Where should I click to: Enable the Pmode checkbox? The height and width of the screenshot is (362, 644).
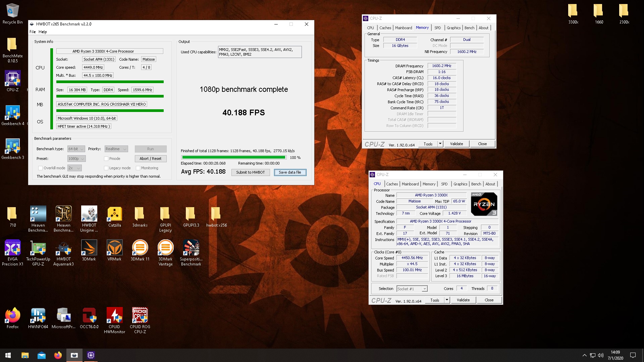pyautogui.click(x=106, y=159)
